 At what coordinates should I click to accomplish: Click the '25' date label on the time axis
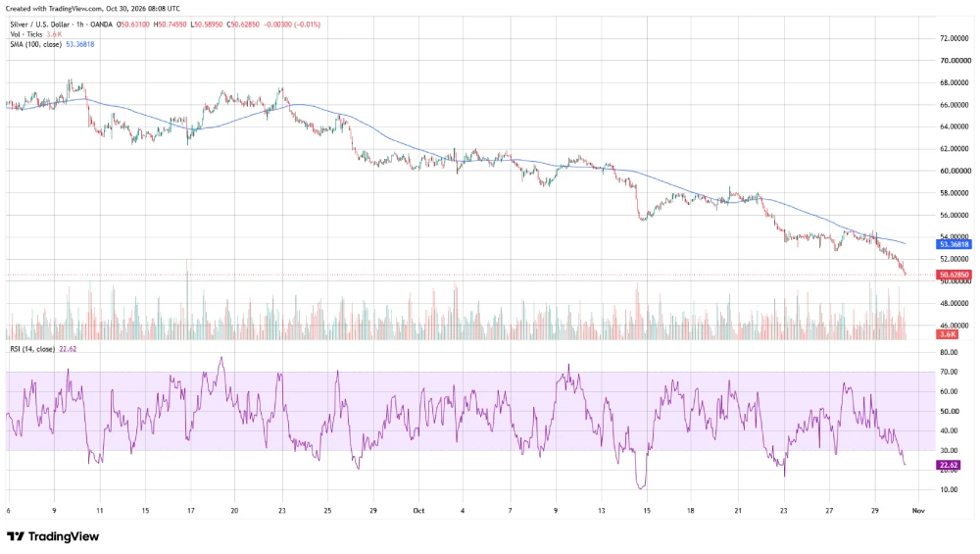tap(327, 511)
